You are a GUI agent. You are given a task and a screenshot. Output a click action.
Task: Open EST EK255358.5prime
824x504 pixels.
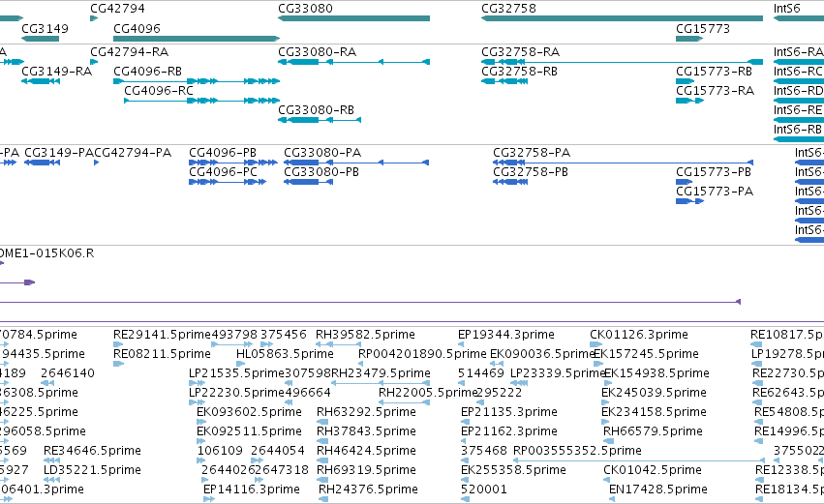pyautogui.click(x=513, y=470)
